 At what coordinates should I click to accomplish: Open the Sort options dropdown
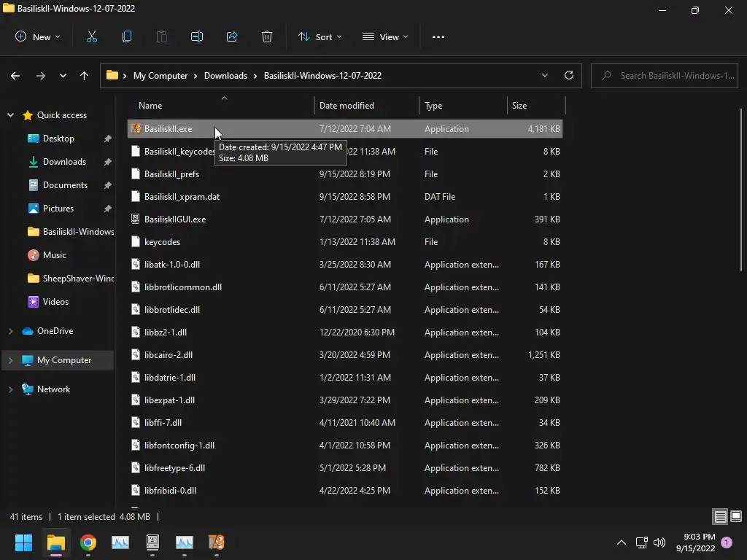320,36
